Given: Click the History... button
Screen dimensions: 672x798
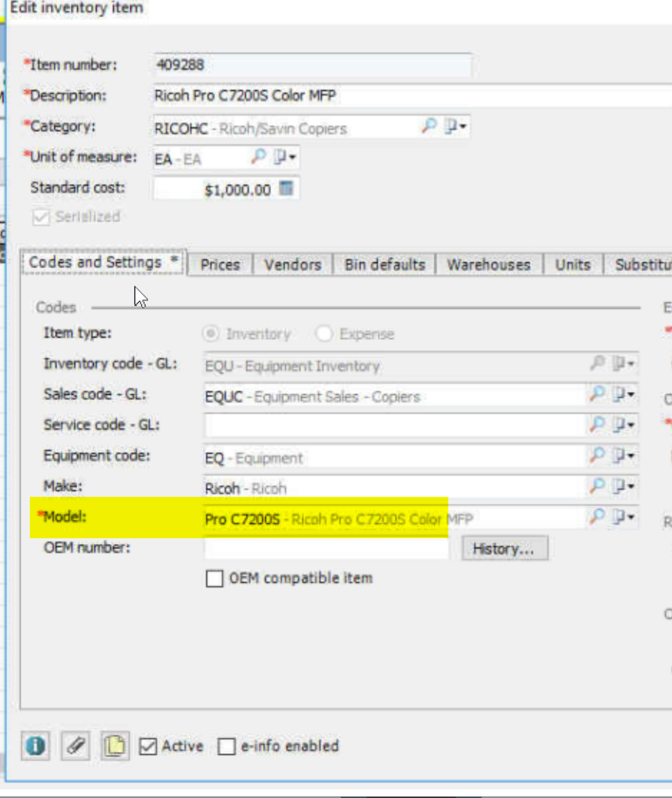Looking at the screenshot, I should [504, 548].
